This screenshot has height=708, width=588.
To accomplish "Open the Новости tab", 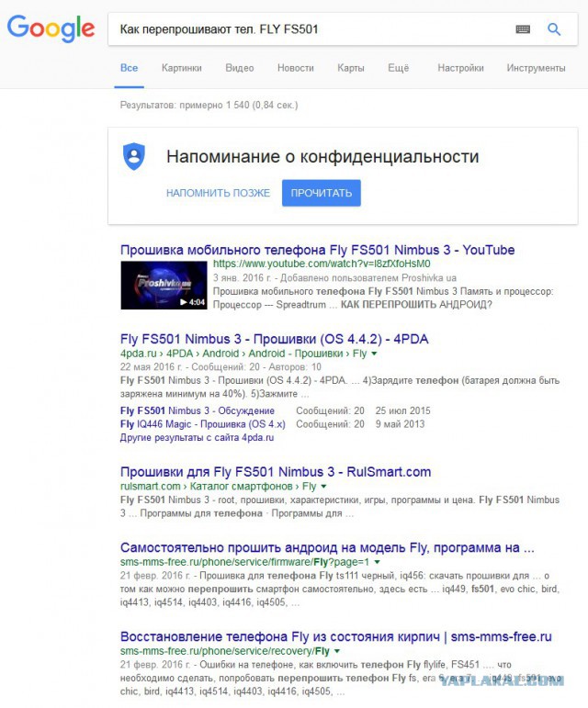I will coord(295,68).
